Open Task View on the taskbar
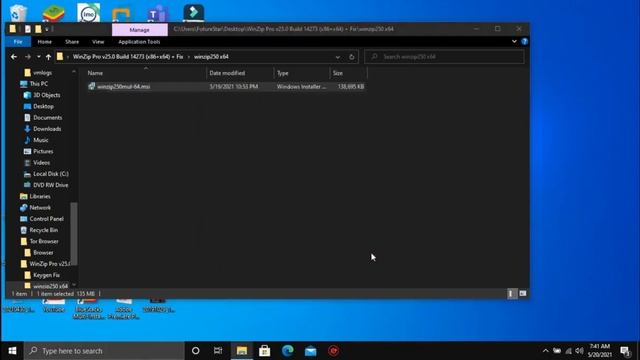The width and height of the screenshot is (640, 360). point(218,351)
